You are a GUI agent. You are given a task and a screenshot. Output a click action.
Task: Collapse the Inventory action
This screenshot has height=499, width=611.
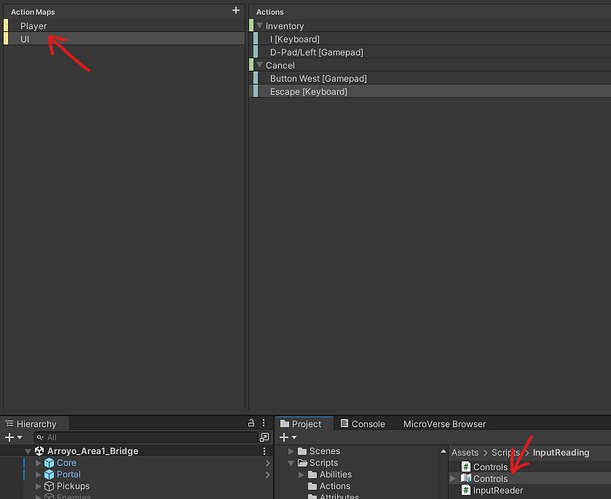point(260,26)
